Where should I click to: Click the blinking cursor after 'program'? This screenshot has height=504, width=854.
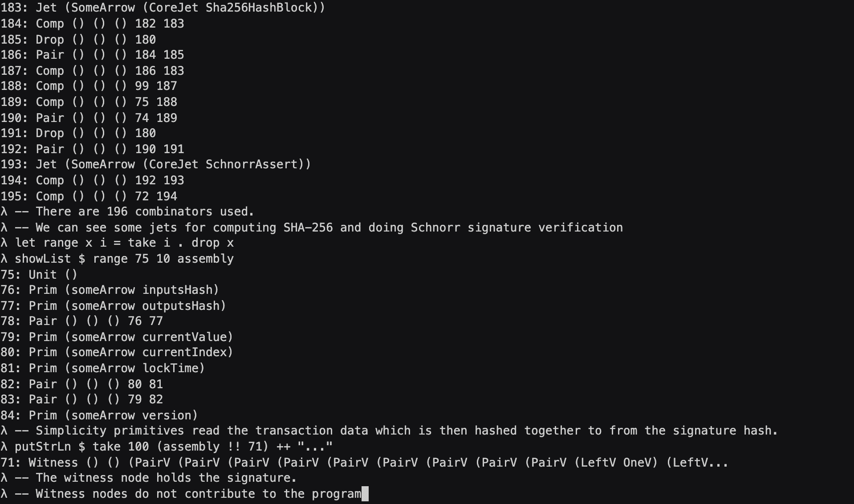tap(365, 494)
